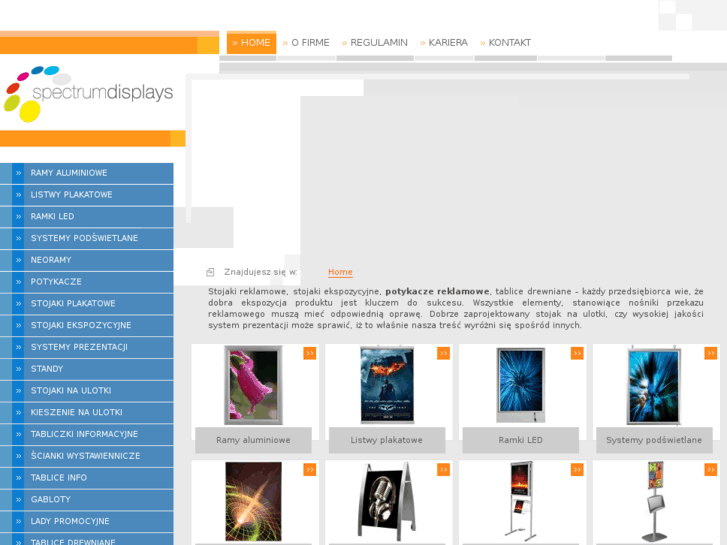Select Ramy Aluminiowe in the sidebar
The image size is (727, 545).
(x=87, y=173)
